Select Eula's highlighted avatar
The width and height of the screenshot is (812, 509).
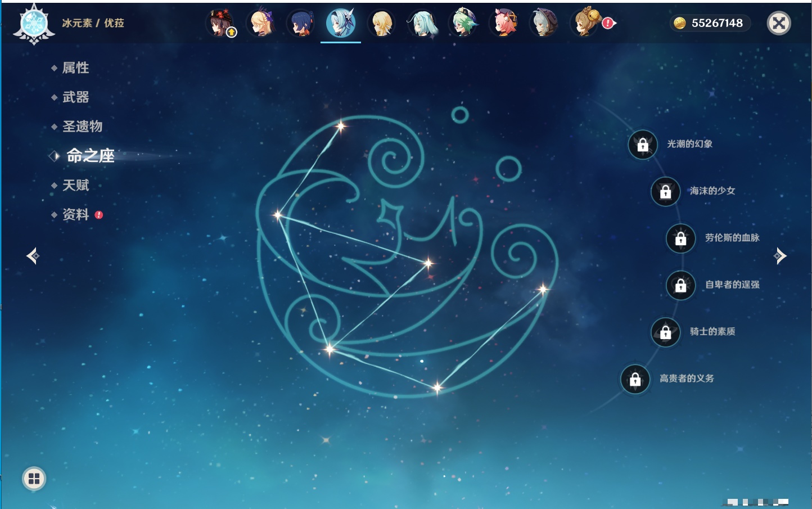[x=341, y=24]
